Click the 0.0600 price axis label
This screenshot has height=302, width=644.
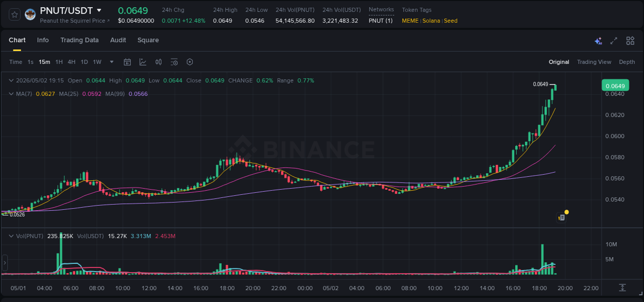pyautogui.click(x=615, y=136)
